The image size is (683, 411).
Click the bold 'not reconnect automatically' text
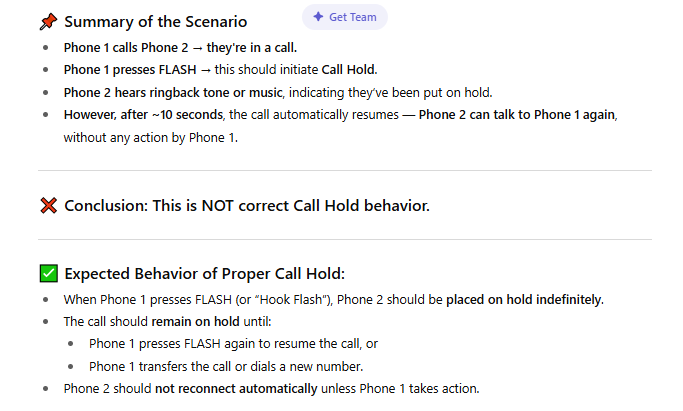coord(236,388)
